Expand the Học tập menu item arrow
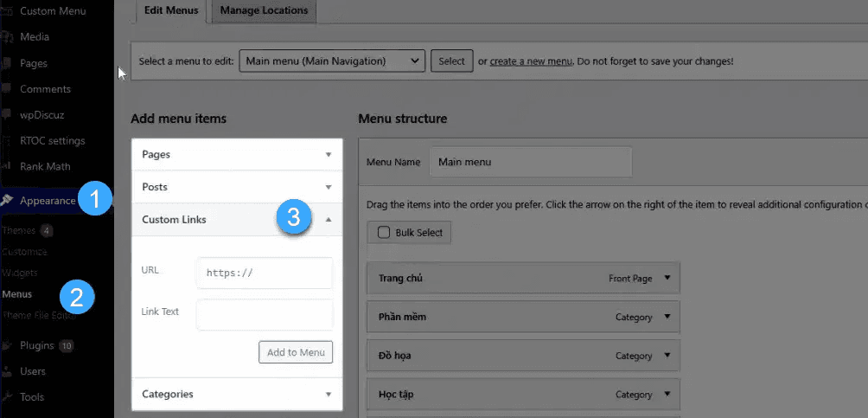This screenshot has height=418, width=868. 667,394
